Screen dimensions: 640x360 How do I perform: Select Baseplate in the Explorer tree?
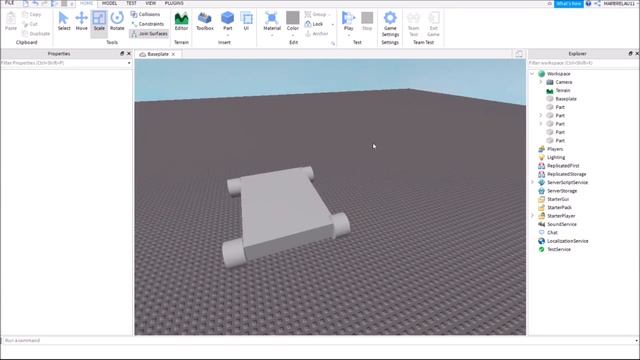(x=566, y=99)
